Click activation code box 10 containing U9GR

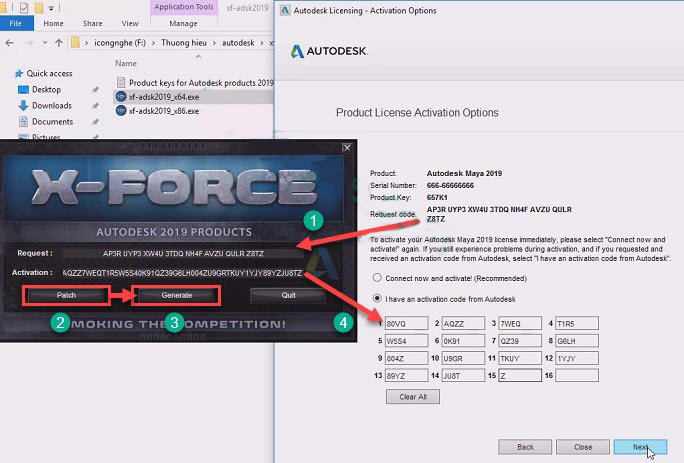coord(463,358)
